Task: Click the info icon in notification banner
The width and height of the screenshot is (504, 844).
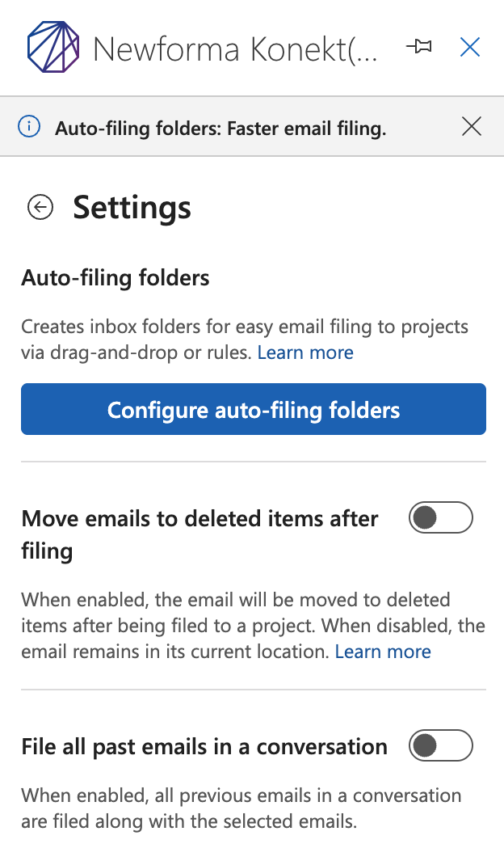Action: pos(29,127)
